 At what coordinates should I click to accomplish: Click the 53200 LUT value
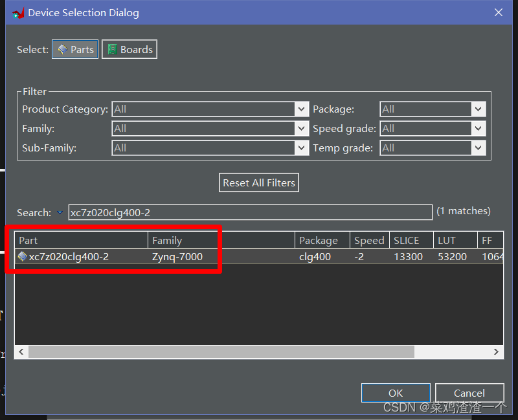pos(452,256)
